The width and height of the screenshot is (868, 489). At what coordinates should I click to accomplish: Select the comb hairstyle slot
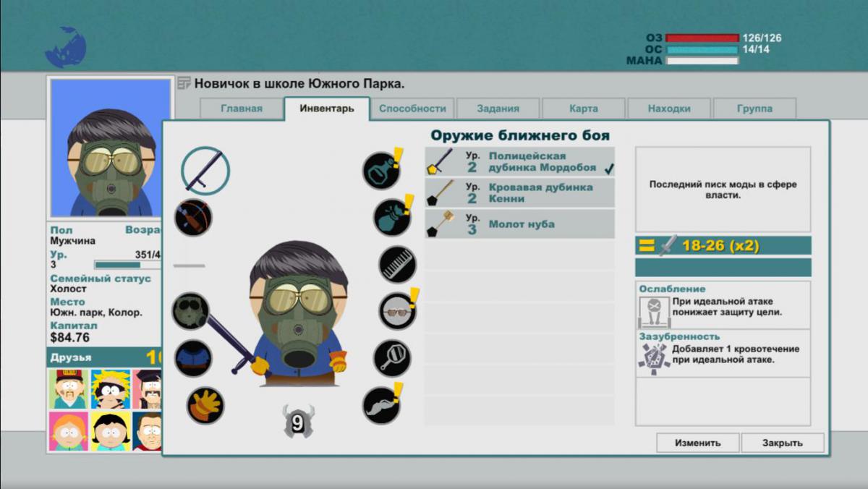[x=397, y=264]
